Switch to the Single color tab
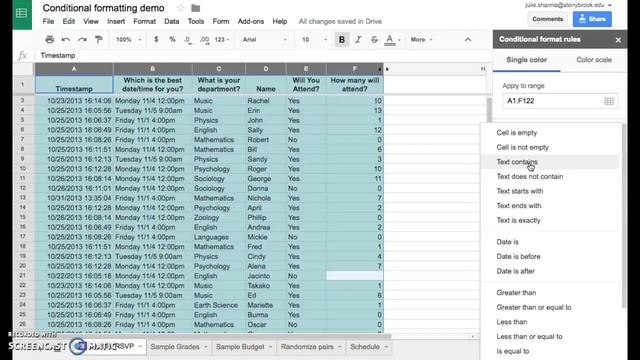This screenshot has height=360, width=640. (527, 60)
